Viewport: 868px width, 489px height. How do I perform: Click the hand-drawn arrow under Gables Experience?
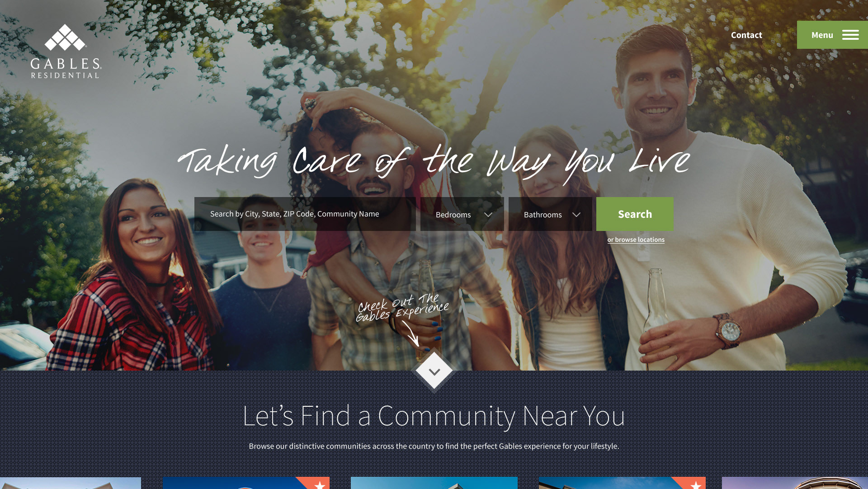[411, 334]
